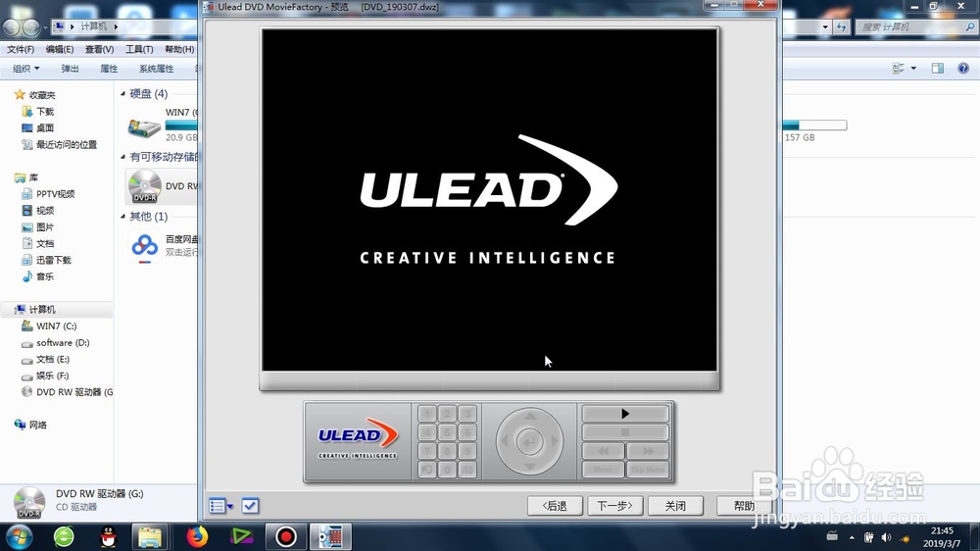The width and height of the screenshot is (980, 551).
Task: Collapse the 其他 (1) group
Action: pyautogui.click(x=123, y=217)
